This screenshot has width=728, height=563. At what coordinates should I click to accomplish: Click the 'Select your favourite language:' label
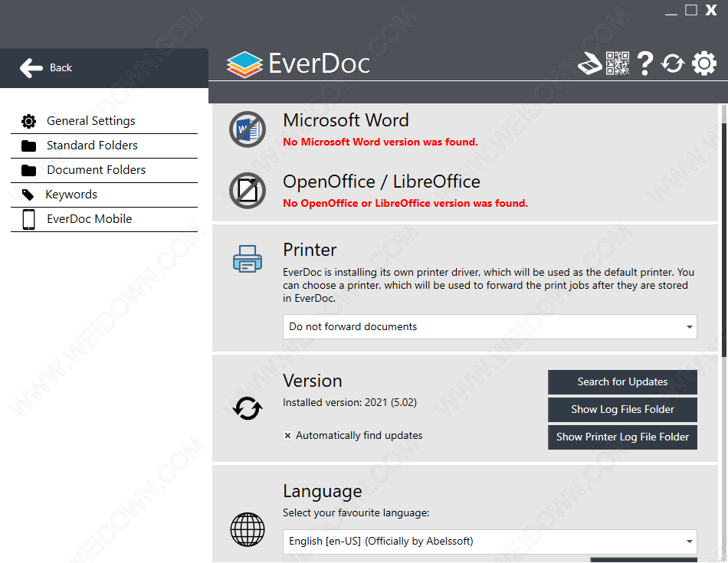point(356,513)
